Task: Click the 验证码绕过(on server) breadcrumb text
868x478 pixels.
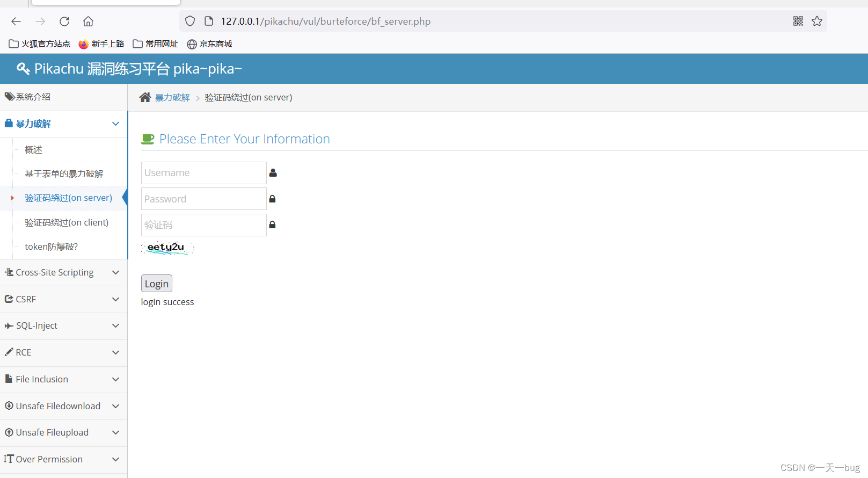Action: coord(249,97)
